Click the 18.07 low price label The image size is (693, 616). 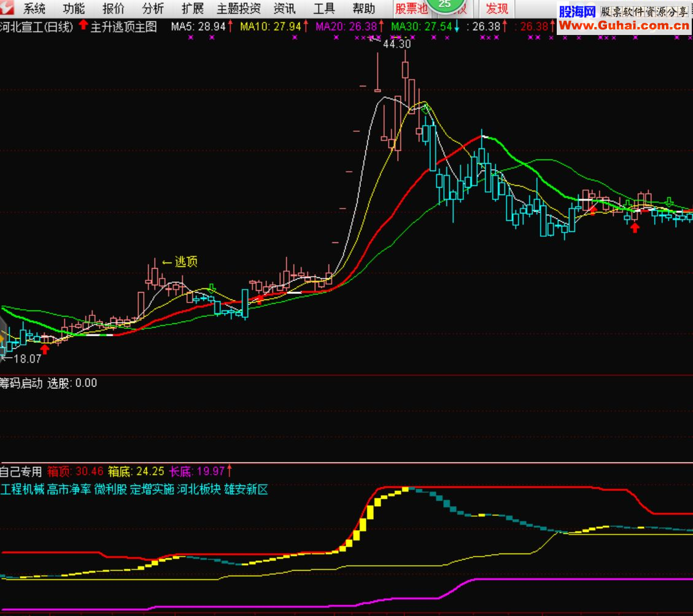(x=28, y=359)
